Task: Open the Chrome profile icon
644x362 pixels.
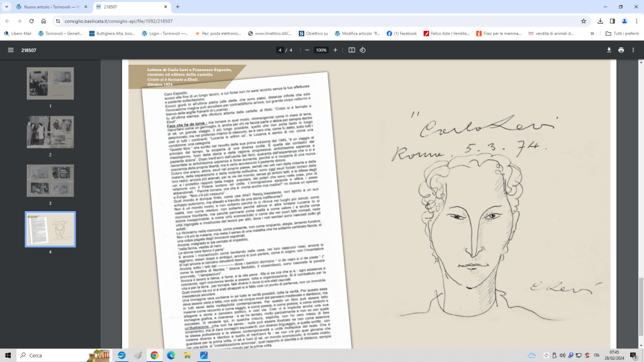Action: [625, 21]
